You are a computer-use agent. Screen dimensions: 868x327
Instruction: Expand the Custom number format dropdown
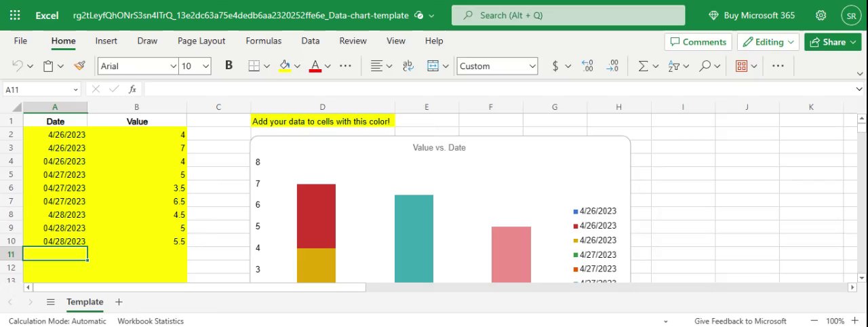(x=532, y=66)
